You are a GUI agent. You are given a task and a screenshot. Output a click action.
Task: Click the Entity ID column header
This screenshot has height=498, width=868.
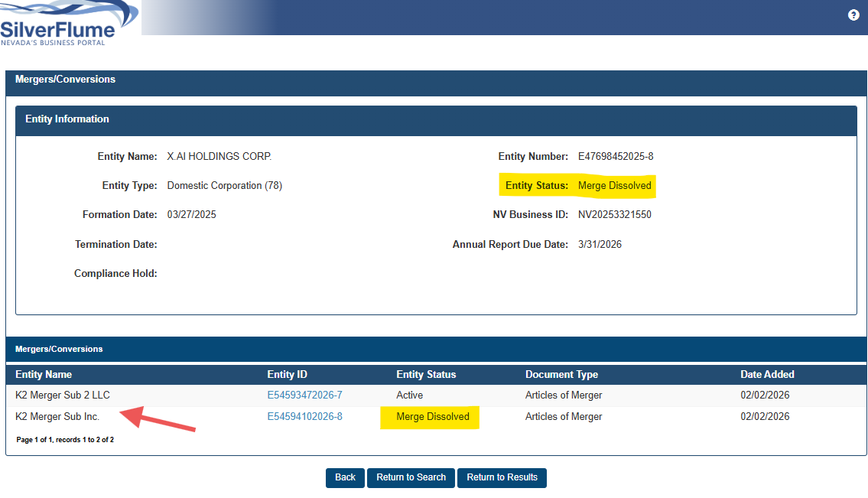pos(287,375)
